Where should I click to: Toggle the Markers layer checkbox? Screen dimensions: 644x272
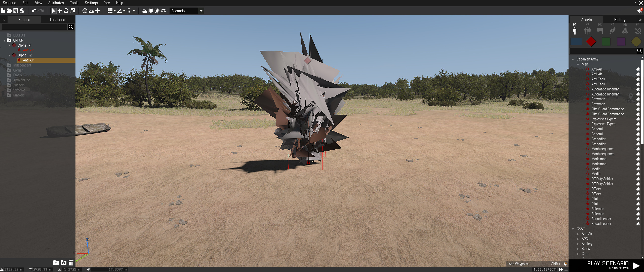coord(9,95)
